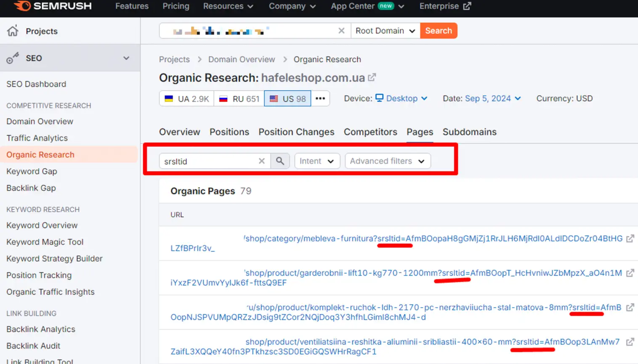Select RU 651 database
638x364 pixels.
pos(239,98)
